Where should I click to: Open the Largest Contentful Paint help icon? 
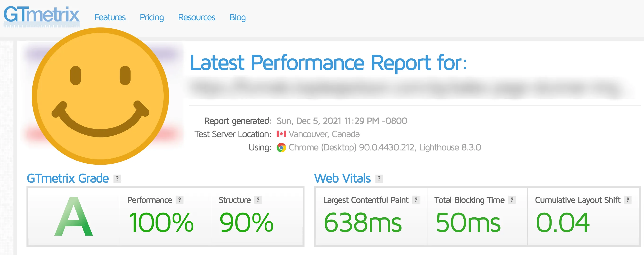416,200
